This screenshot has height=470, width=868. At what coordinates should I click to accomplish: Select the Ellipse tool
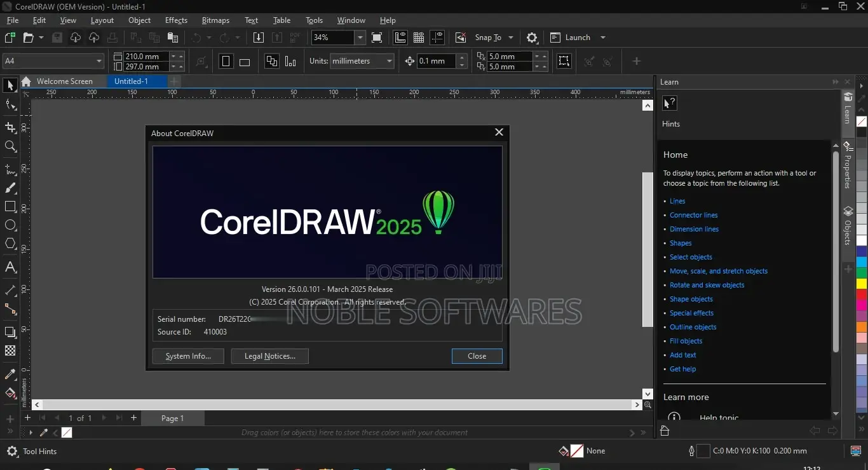(10, 225)
